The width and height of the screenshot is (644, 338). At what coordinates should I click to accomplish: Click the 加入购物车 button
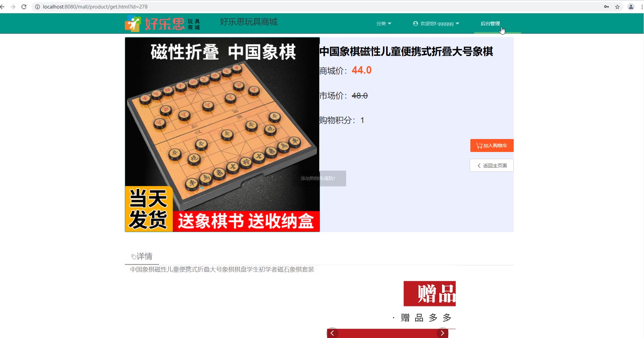[x=492, y=145]
